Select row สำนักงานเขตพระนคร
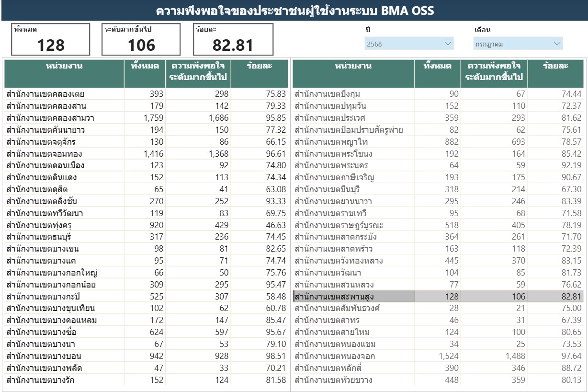Viewport: 588px width, 392px height. (x=438, y=165)
